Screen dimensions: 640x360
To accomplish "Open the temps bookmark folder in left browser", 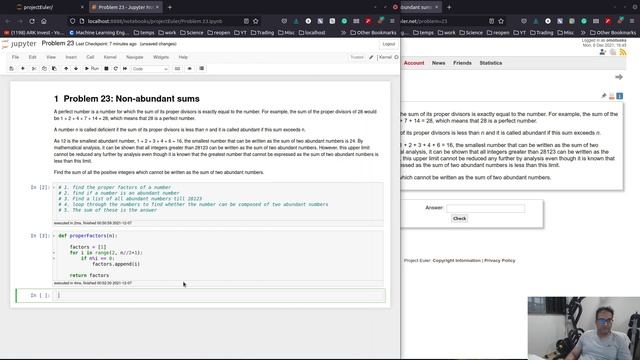I will tap(144, 32).
